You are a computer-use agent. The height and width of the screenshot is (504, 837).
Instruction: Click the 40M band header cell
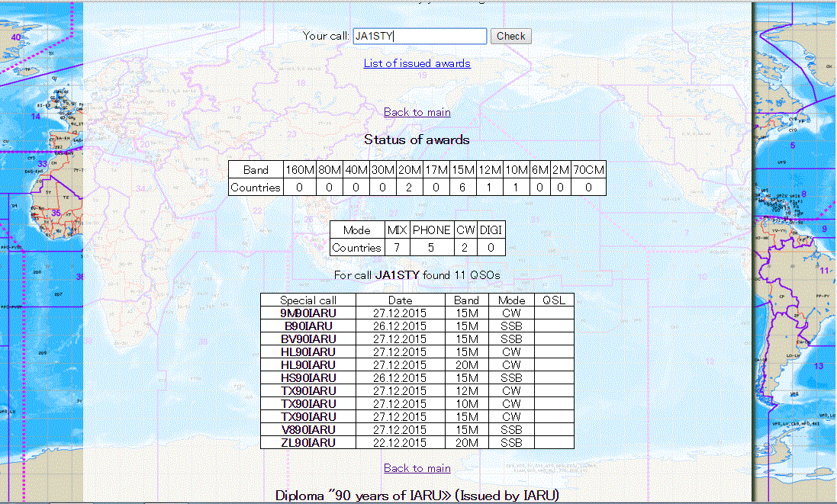[x=356, y=170]
